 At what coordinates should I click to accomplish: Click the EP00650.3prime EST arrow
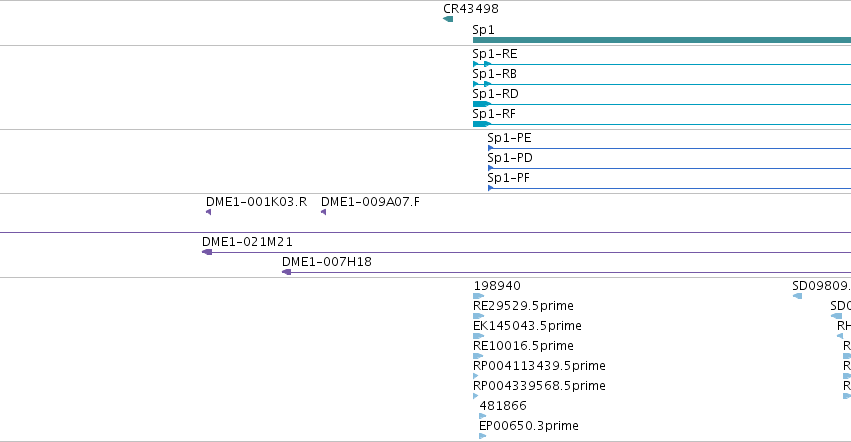click(x=482, y=437)
